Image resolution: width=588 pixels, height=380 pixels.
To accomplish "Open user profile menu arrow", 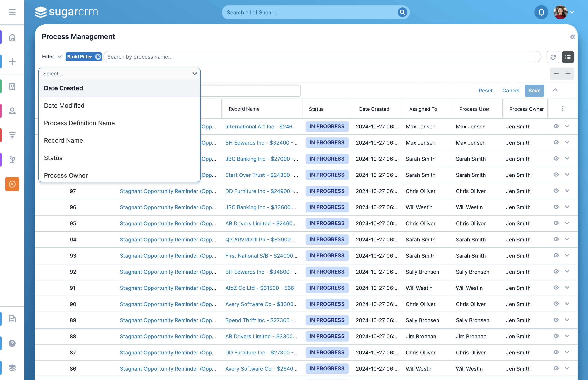I will [572, 12].
